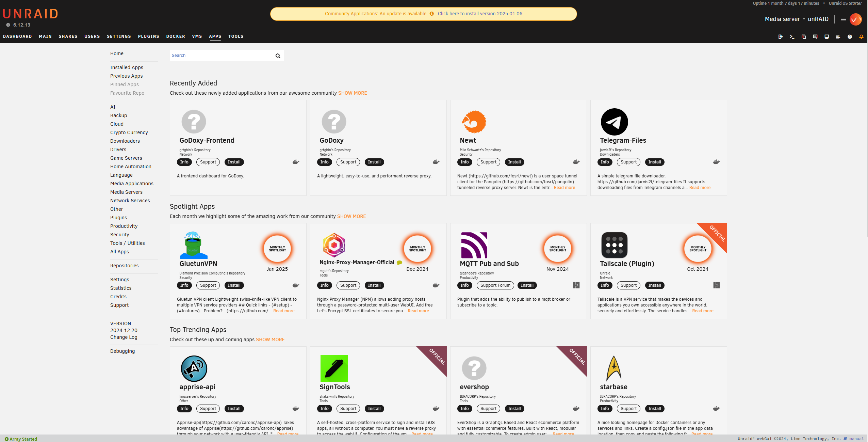Click the apprise-api megaphone app icon

(x=194, y=368)
